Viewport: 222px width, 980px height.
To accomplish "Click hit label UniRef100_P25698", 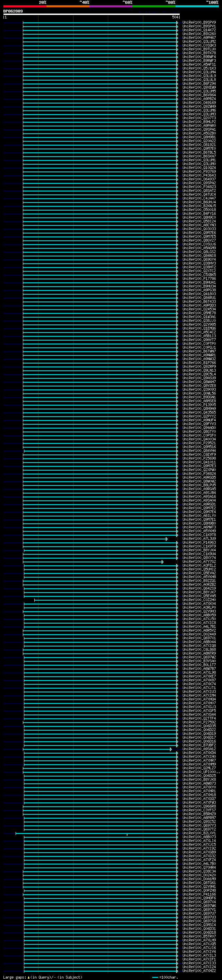I will point(199,459).
